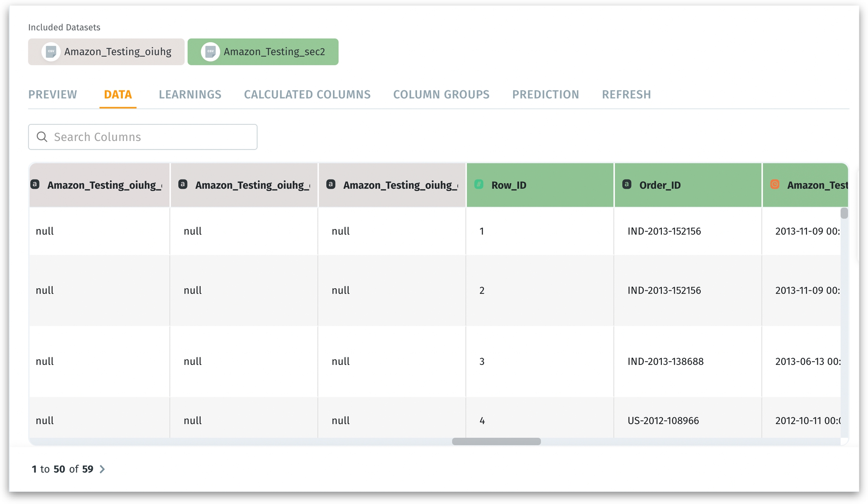
Task: Click CSV icon on Amazon_Testing_oiuhg chip
Action: tap(51, 52)
